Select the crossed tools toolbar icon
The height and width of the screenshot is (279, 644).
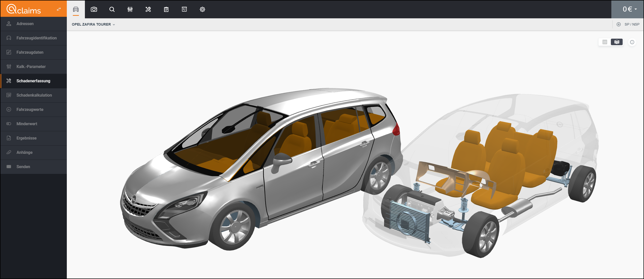click(148, 9)
